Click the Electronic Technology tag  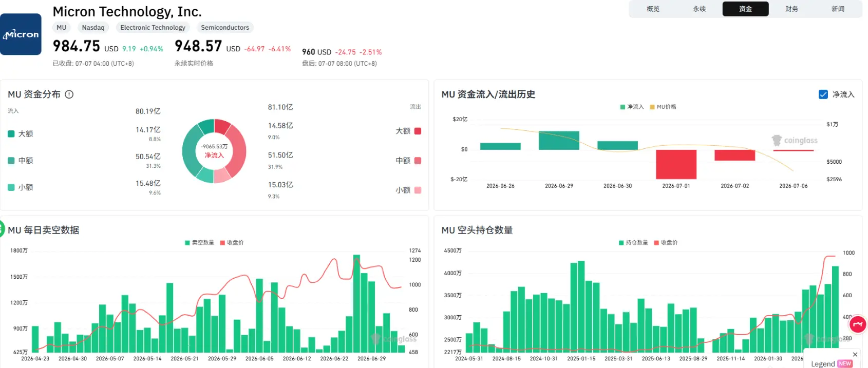click(x=153, y=28)
